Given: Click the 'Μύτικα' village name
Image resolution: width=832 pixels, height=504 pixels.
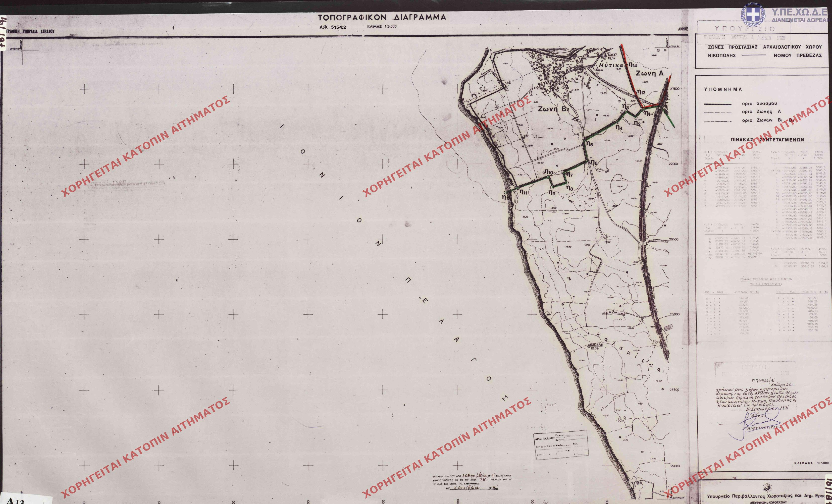Looking at the screenshot, I should pos(612,65).
